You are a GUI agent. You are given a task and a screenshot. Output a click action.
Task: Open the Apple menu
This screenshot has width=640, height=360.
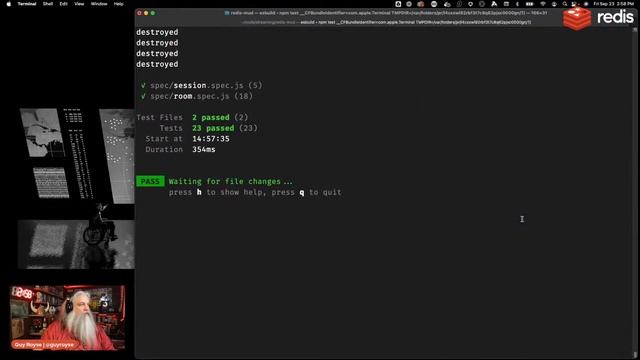point(9,4)
